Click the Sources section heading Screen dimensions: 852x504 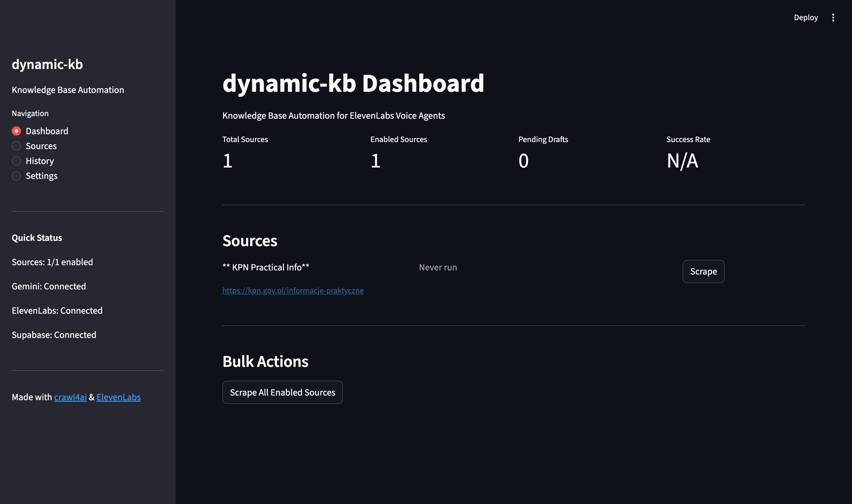[250, 241]
